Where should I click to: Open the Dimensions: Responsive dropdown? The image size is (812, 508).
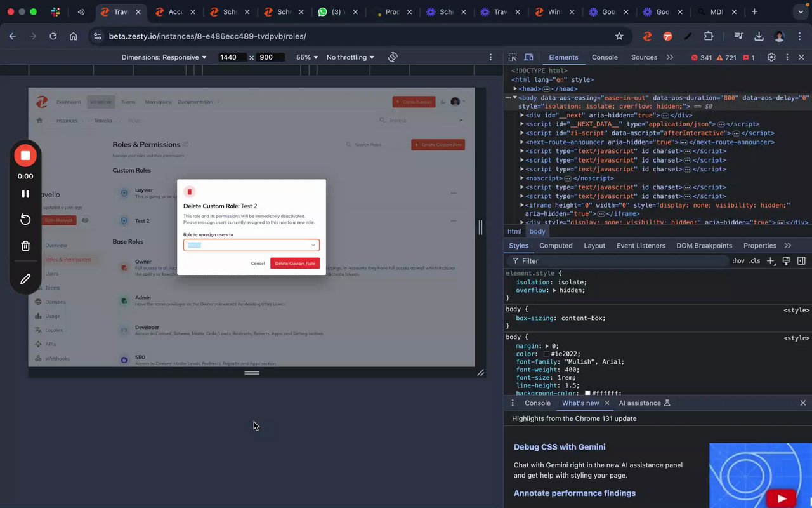point(164,57)
